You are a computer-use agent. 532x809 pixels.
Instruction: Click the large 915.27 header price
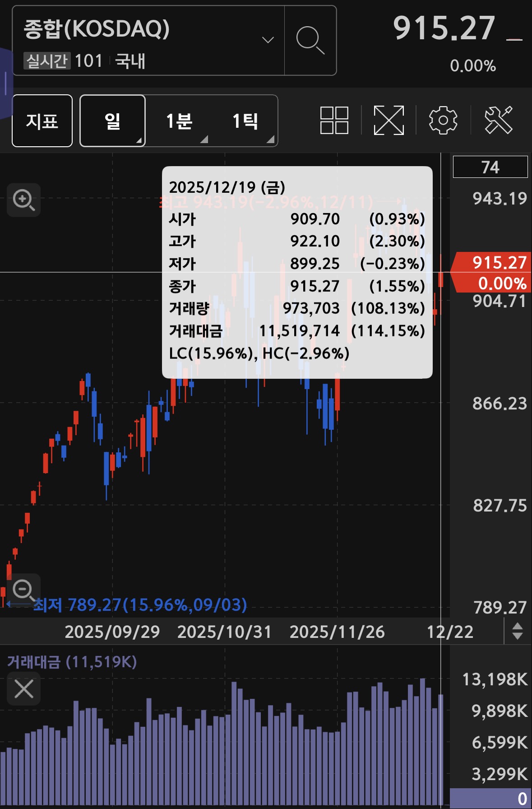click(x=444, y=28)
